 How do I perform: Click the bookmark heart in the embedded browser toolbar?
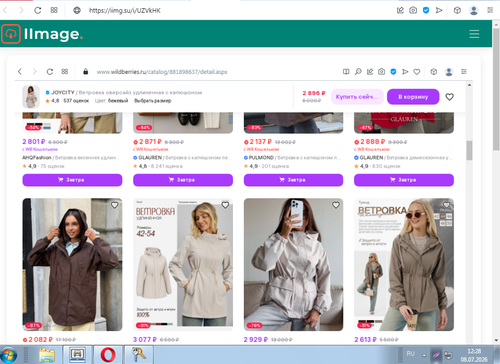coord(417,72)
